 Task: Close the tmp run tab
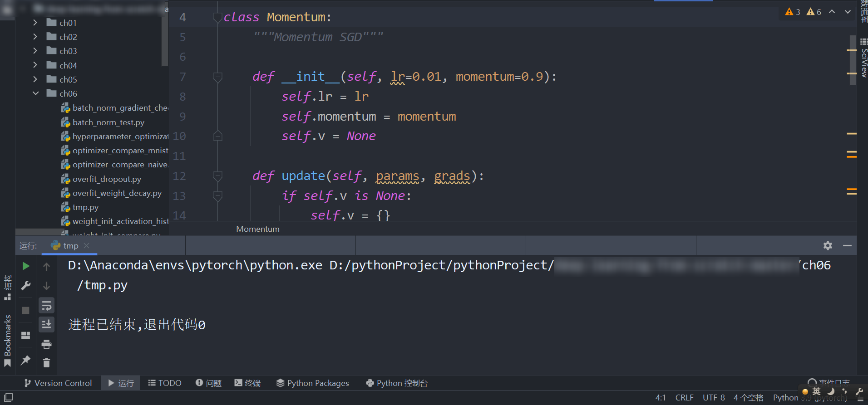tap(87, 245)
